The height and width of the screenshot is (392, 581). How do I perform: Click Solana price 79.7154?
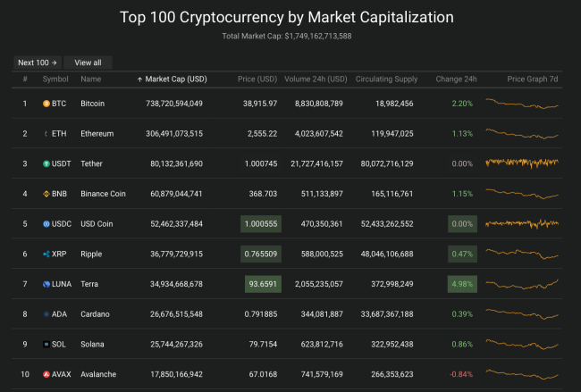click(263, 345)
